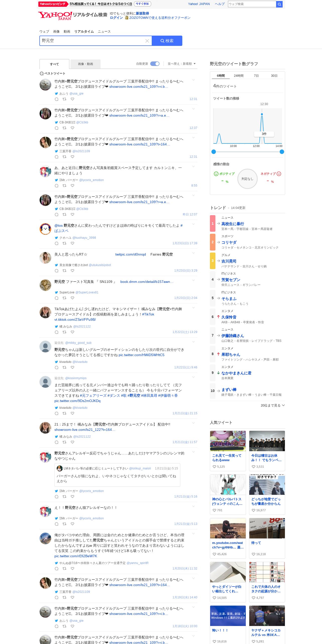Expand options chevron on Mr.バーガー 8:55 tweet

tap(193, 167)
